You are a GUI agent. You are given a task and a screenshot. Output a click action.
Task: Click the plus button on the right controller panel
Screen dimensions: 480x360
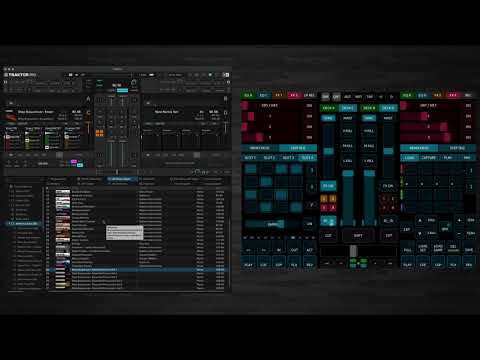[x=459, y=220]
